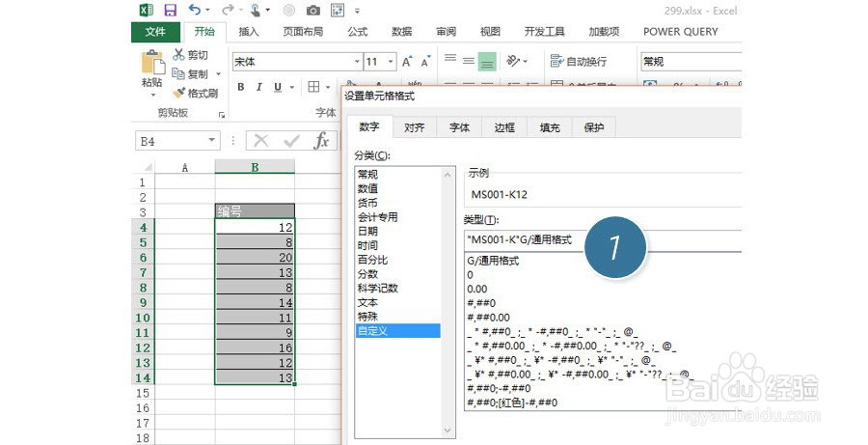This screenshot has height=445, width=868.
Task: Click the Borders grid icon
Action: (313, 87)
